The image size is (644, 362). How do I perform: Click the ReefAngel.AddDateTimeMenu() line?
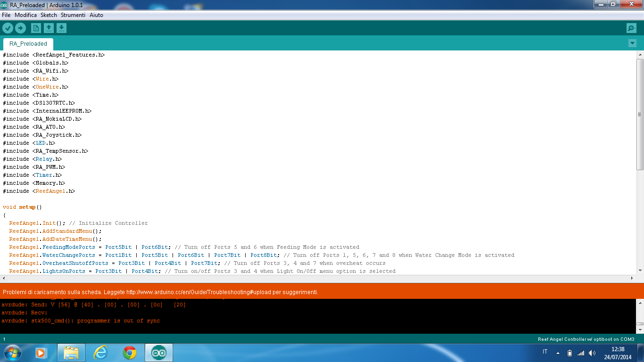(55, 239)
